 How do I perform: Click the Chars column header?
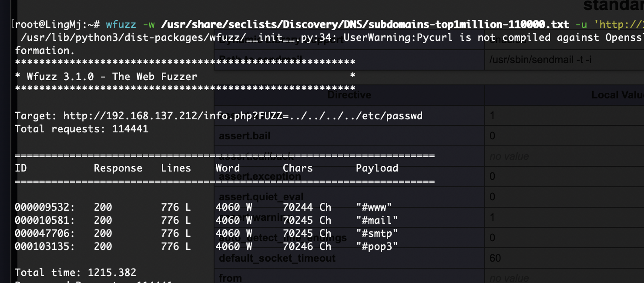[298, 168]
